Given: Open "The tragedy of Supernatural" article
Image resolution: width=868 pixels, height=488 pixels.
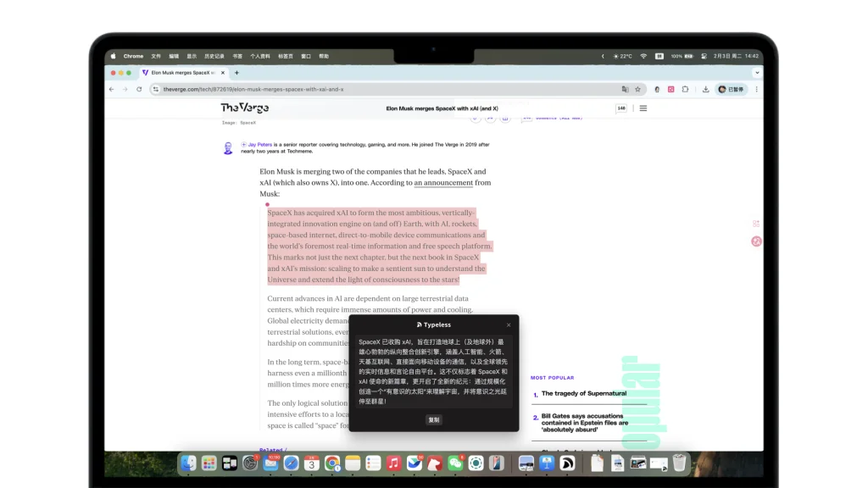Looking at the screenshot, I should (583, 393).
